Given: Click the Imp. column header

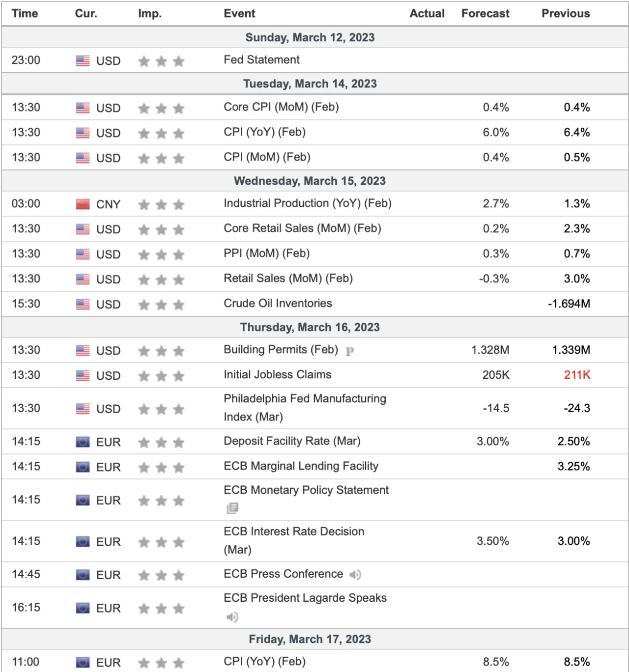Looking at the screenshot, I should pyautogui.click(x=150, y=13).
